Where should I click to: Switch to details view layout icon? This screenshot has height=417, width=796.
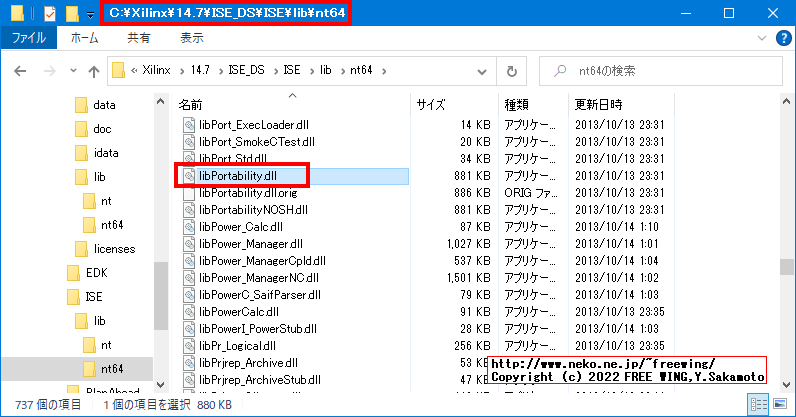758,404
